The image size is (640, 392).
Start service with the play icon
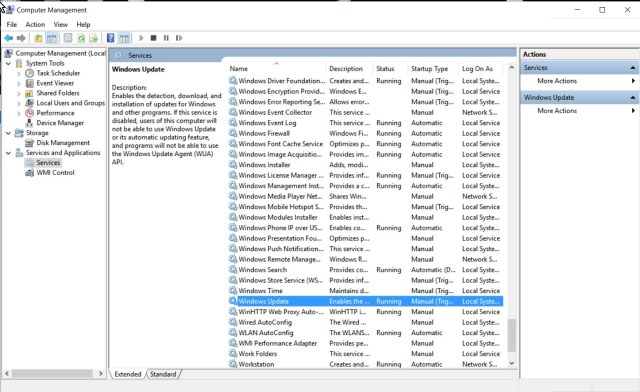click(x=141, y=38)
